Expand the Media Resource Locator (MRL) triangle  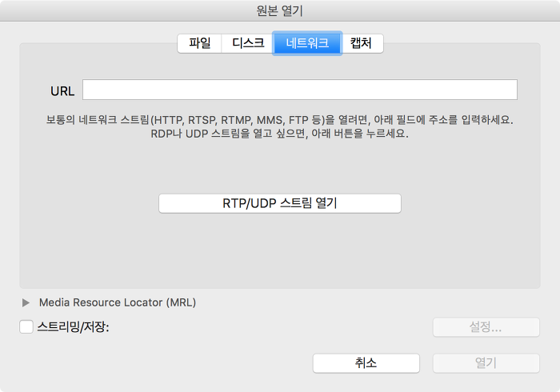(26, 302)
